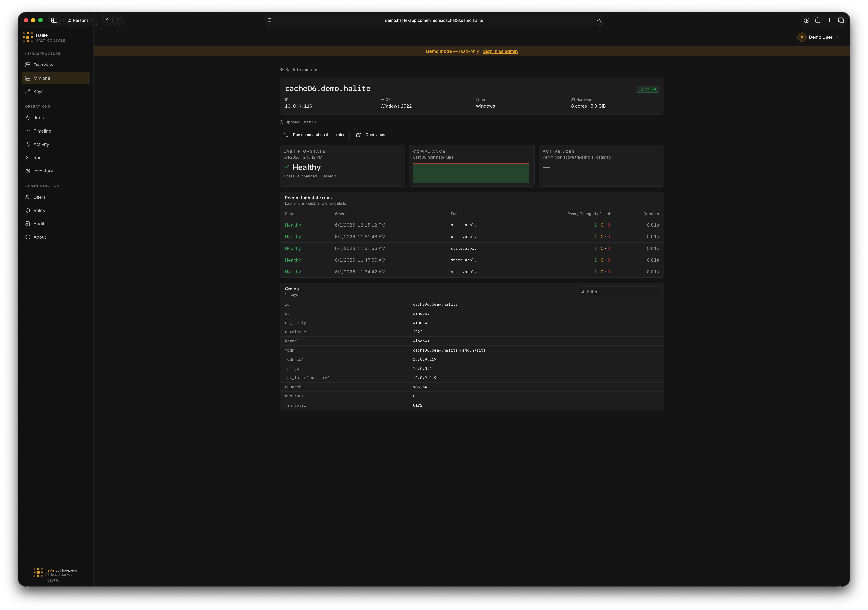The image size is (868, 610).
Task: Go back to minions list
Action: click(x=299, y=70)
